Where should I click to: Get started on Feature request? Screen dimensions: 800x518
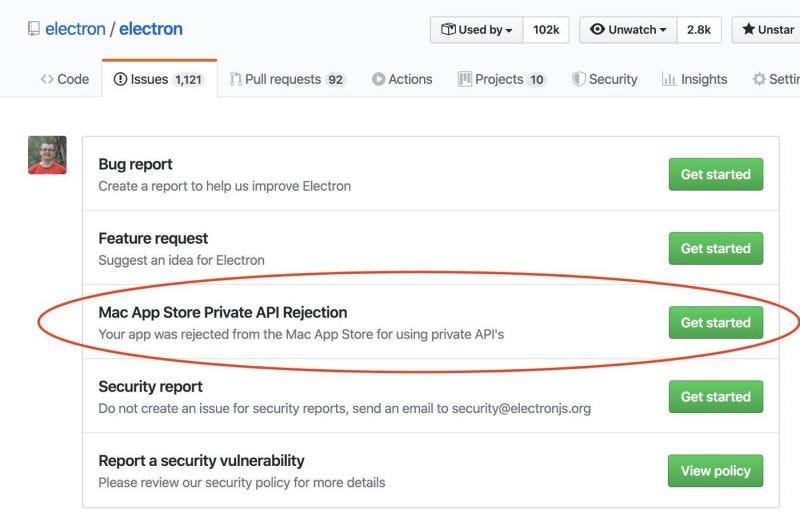point(715,248)
